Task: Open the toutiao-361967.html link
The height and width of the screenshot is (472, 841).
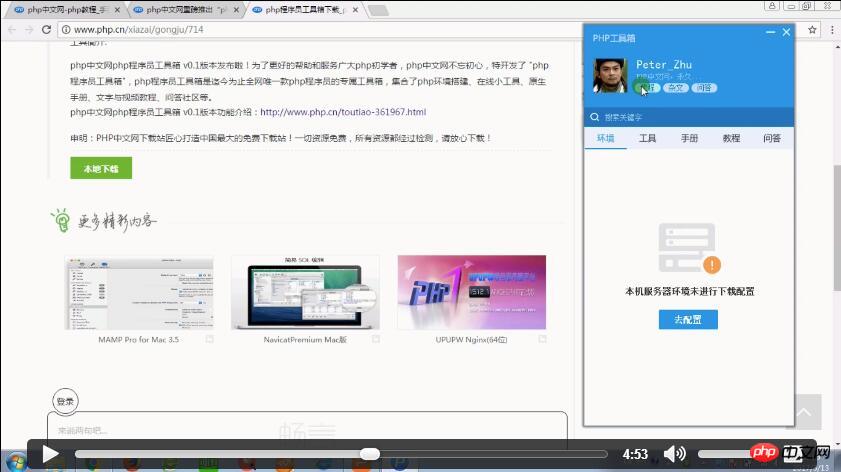Action: click(x=343, y=112)
